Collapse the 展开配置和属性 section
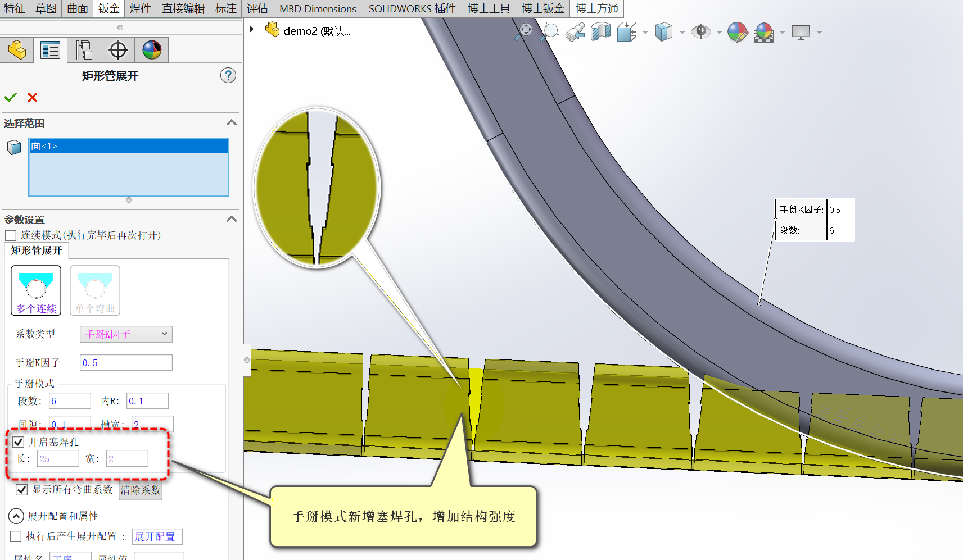963x560 pixels. point(16,516)
